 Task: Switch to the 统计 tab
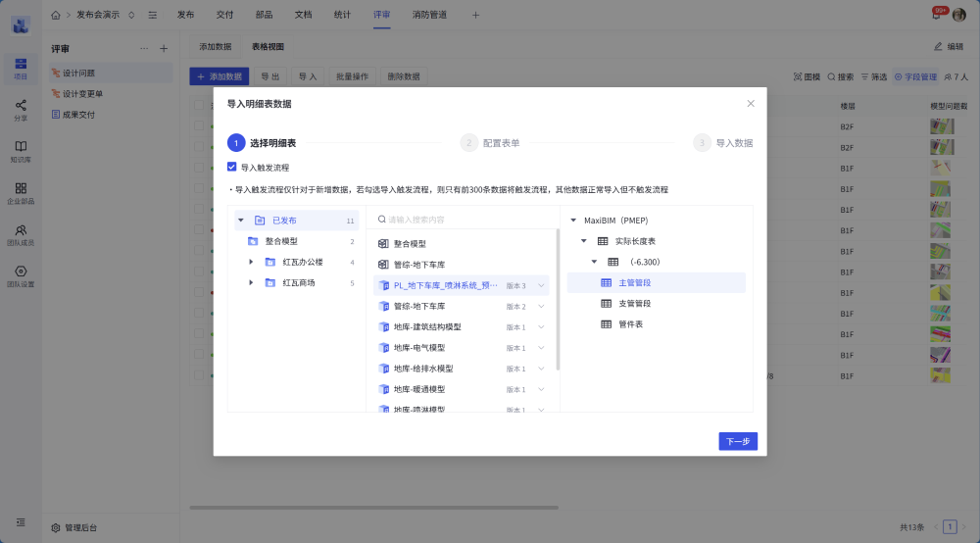point(342,15)
